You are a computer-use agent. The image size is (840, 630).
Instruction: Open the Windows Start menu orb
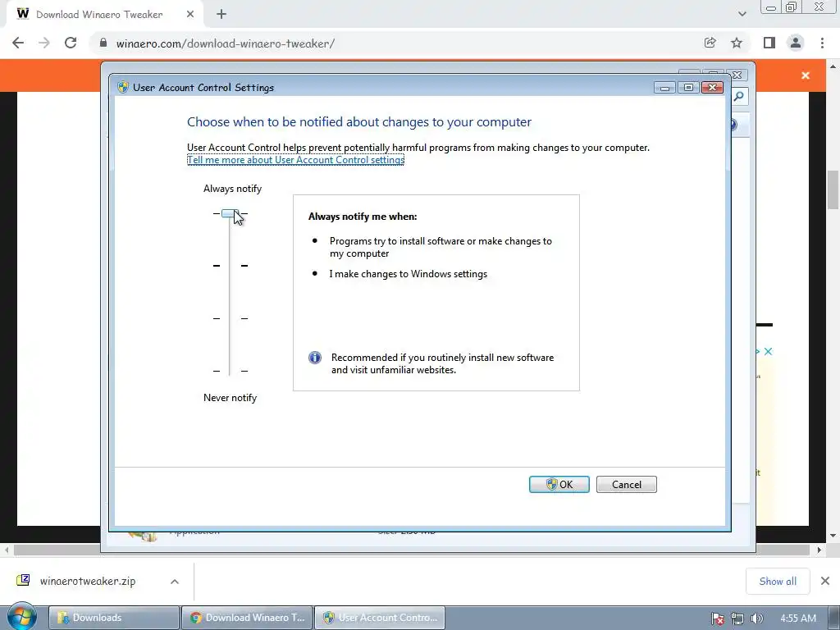[22, 617]
